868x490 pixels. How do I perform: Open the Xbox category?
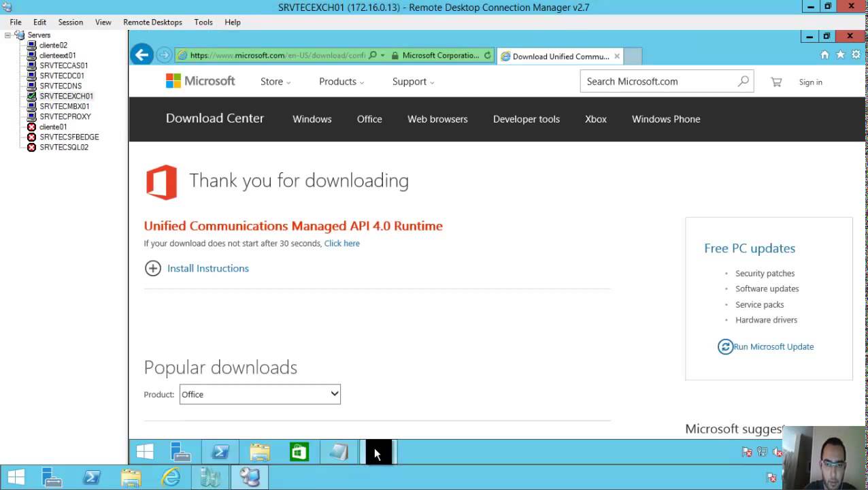coord(596,119)
